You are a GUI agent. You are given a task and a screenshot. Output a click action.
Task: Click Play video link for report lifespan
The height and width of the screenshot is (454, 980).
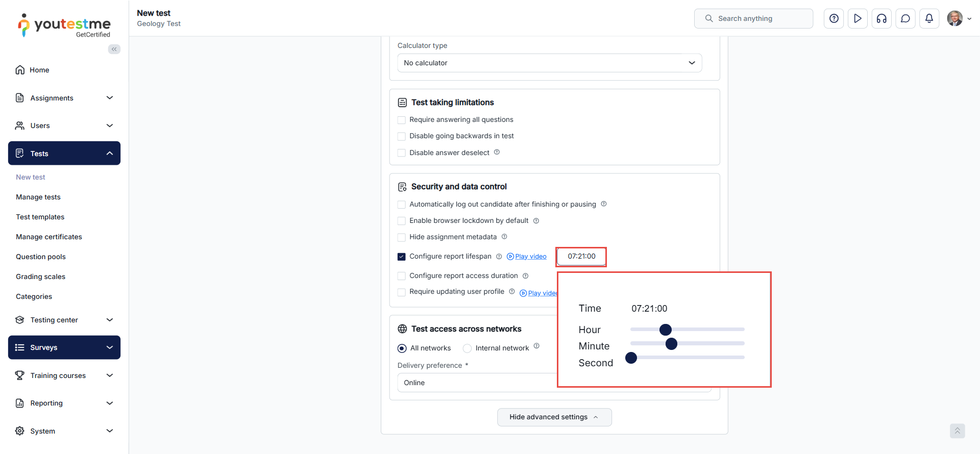[530, 257]
